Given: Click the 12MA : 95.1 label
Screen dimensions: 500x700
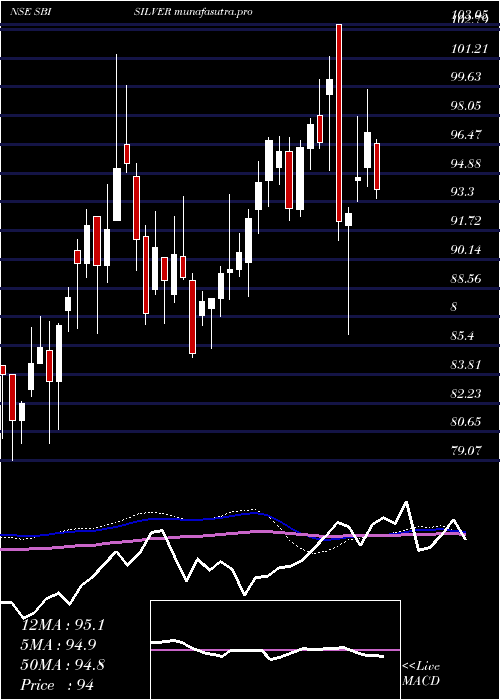Looking at the screenshot, I should point(63,625).
